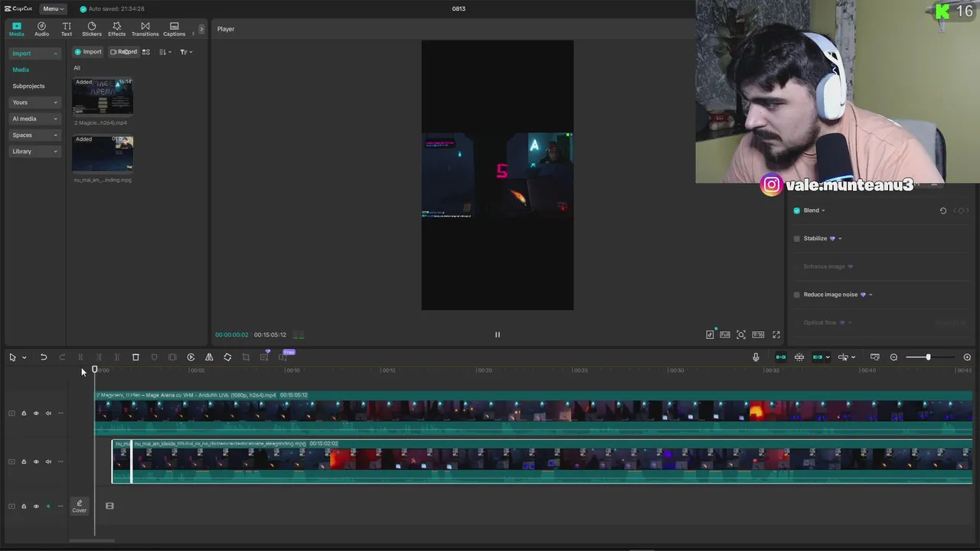Show more tabs with right arrow
Viewport: 980px width, 551px height.
tap(201, 29)
